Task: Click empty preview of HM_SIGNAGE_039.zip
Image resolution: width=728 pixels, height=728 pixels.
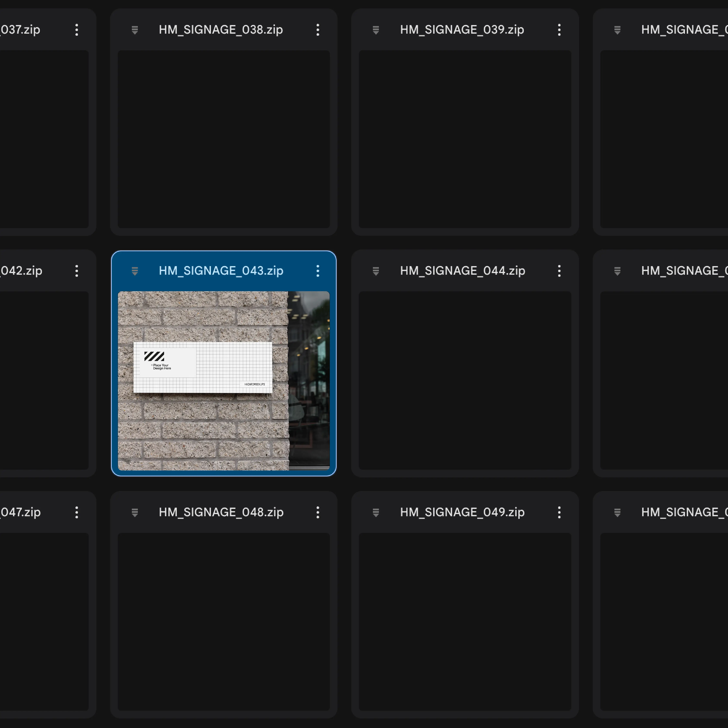Action: pos(465,139)
